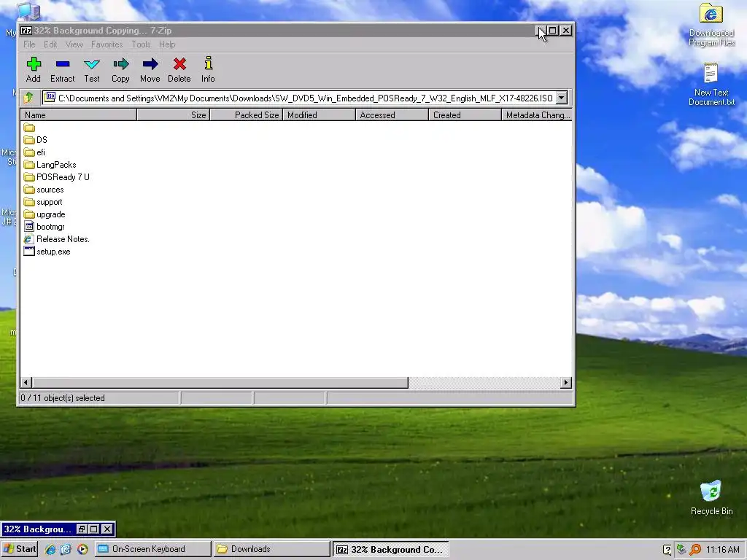Click the network tray icon
Viewport: 747px width, 560px height.
(x=682, y=549)
